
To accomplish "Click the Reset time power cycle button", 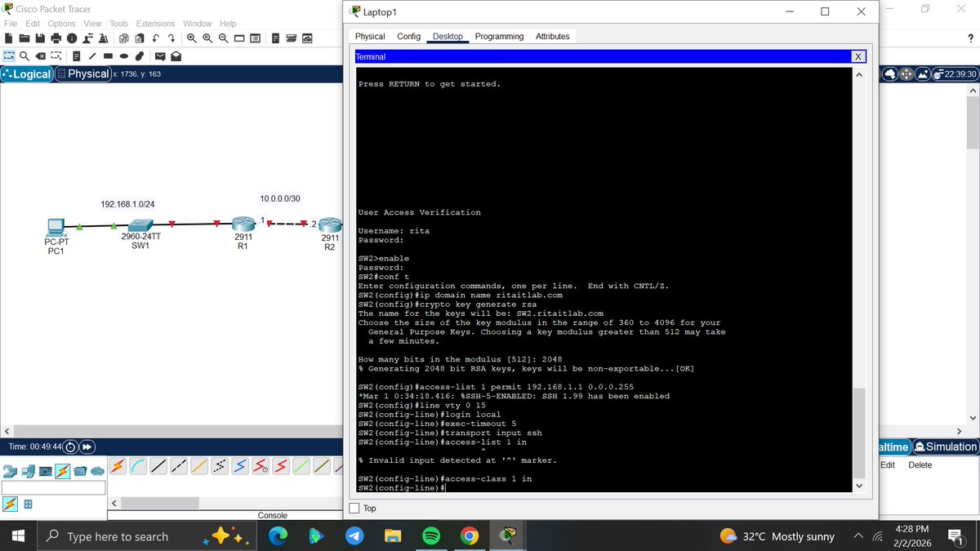I will [70, 447].
